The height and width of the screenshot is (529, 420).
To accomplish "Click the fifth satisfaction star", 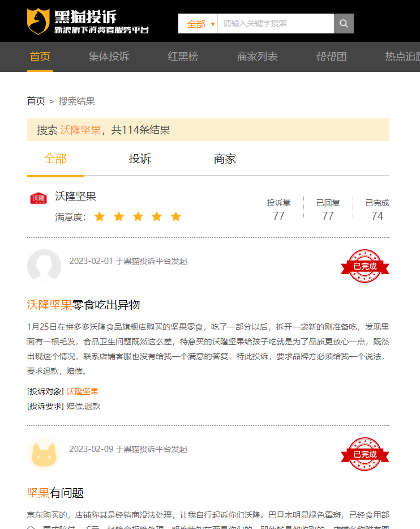I will (x=176, y=217).
